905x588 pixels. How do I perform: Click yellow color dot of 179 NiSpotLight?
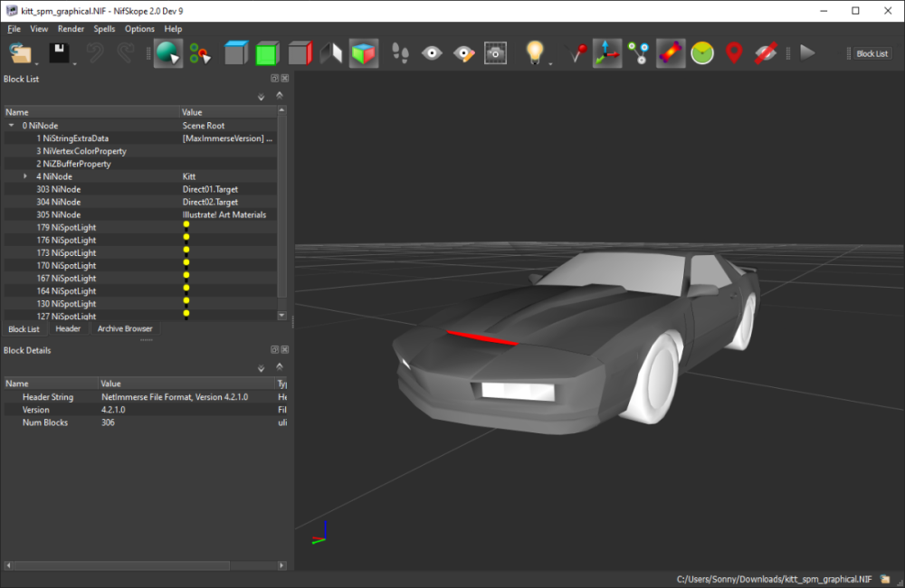tap(186, 224)
